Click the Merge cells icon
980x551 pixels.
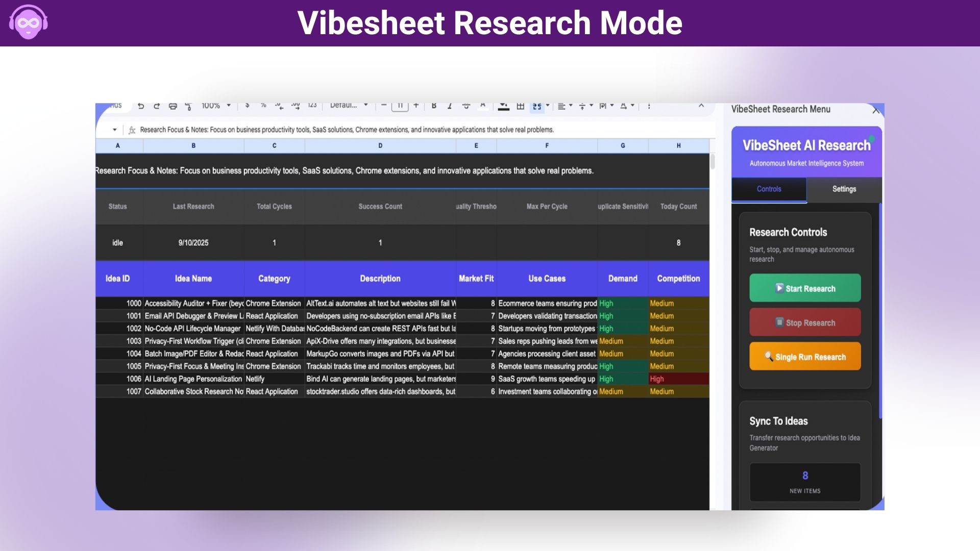[536, 106]
